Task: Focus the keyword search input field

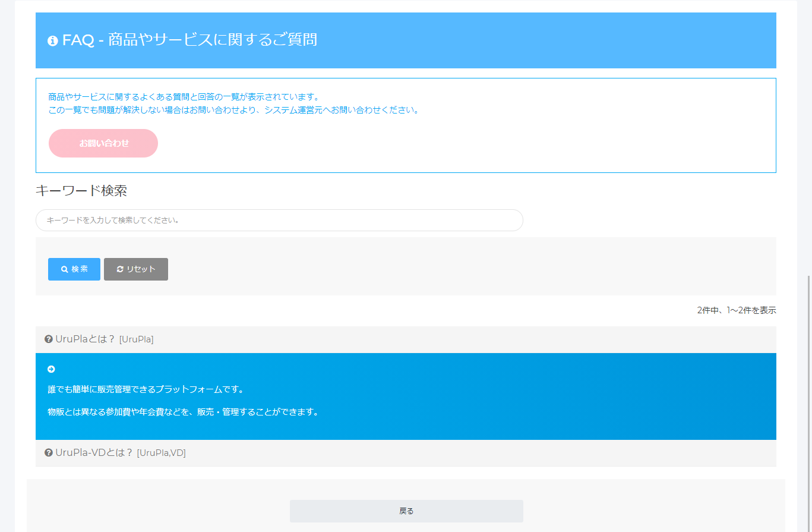Action: (x=279, y=220)
